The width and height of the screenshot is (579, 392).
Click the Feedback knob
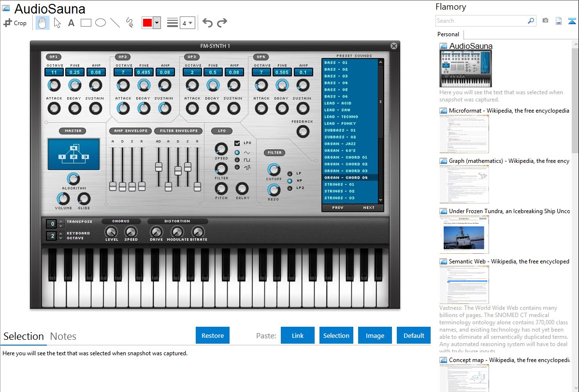[303, 131]
